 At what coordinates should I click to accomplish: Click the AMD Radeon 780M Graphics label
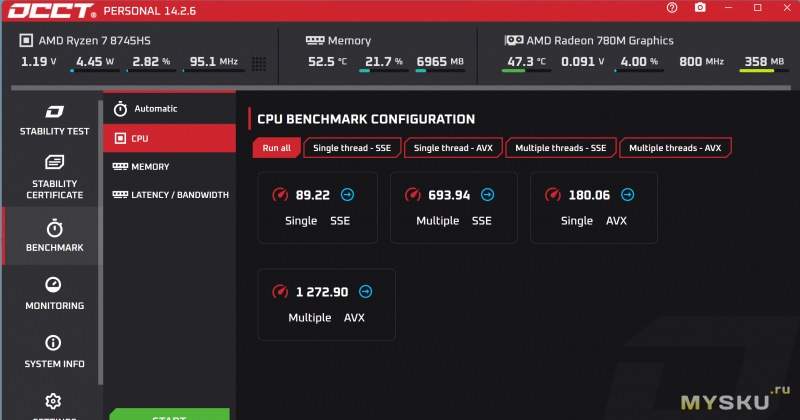[x=600, y=40]
